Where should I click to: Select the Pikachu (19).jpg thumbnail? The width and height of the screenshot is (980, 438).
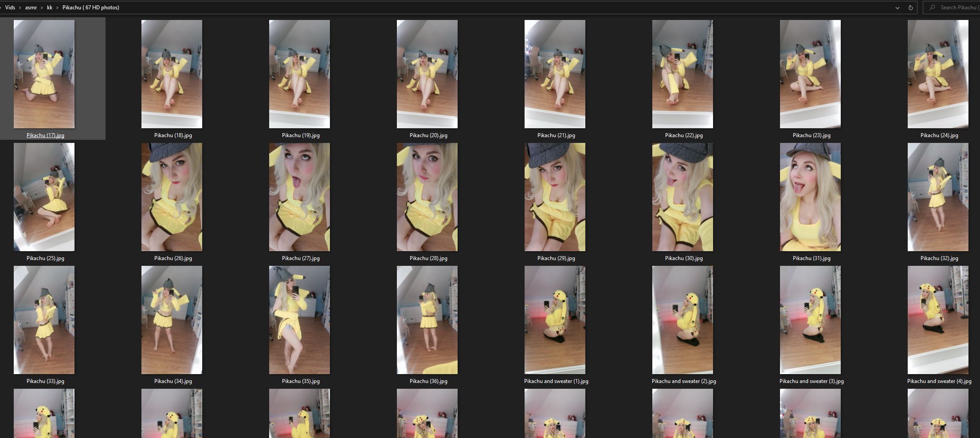299,74
